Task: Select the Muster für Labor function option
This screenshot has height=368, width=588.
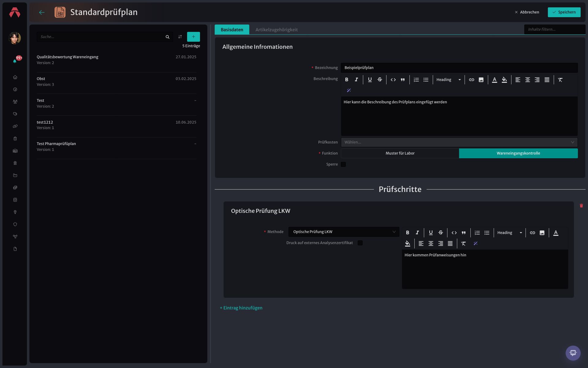Action: coord(400,153)
